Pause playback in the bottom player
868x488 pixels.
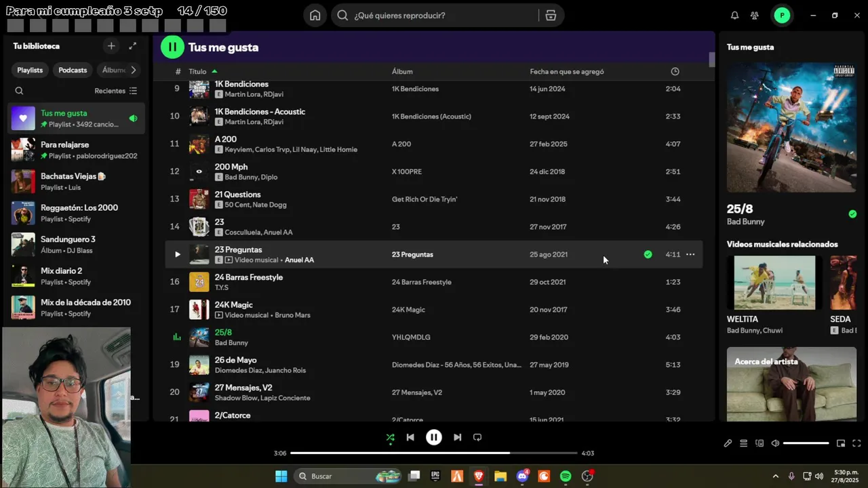click(434, 437)
